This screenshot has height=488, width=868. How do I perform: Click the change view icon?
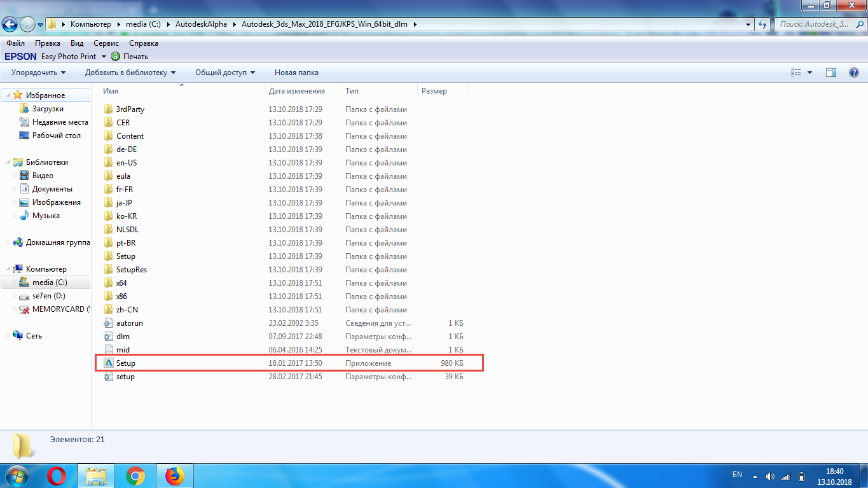tap(796, 73)
